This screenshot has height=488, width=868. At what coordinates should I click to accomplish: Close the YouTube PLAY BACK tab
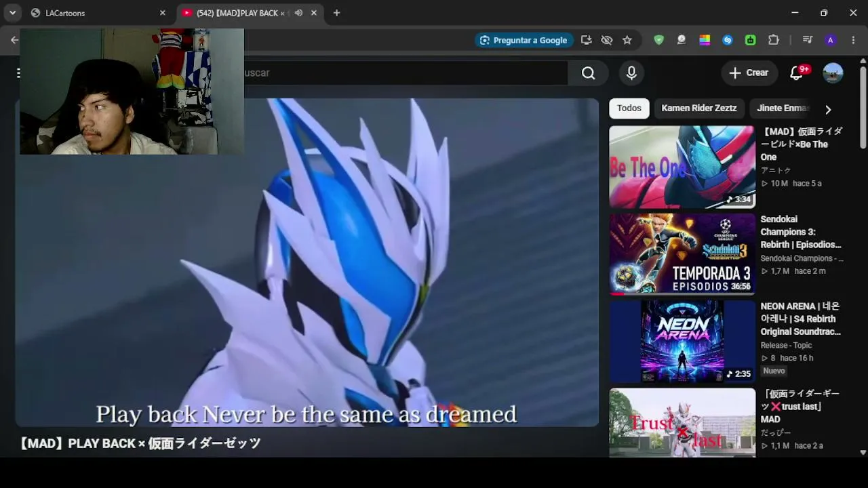pyautogui.click(x=314, y=13)
